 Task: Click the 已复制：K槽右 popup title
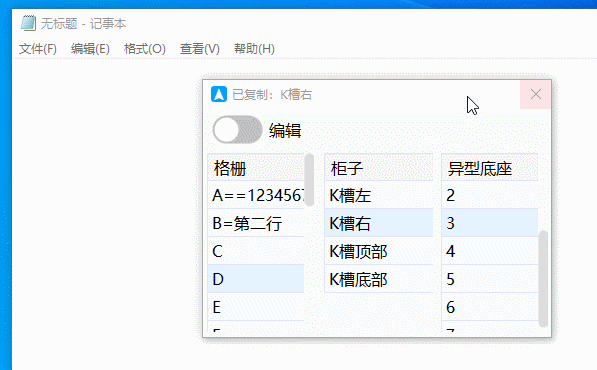click(x=272, y=94)
